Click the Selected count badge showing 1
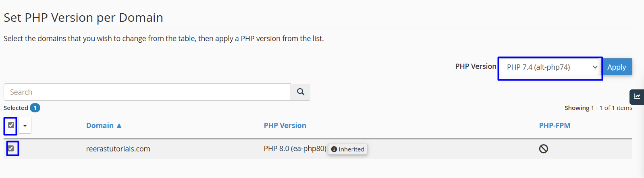Image resolution: width=644 pixels, height=178 pixels. pyautogui.click(x=35, y=108)
